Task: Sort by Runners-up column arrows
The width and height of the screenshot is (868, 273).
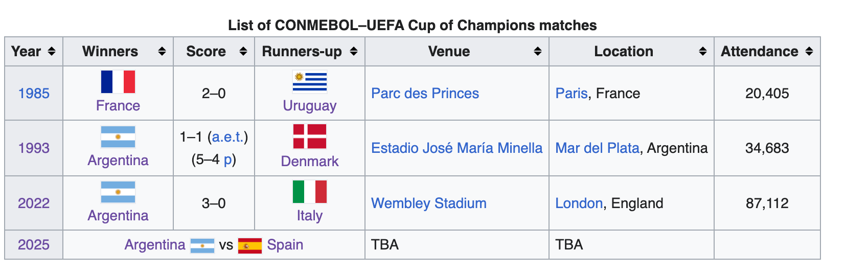Action: click(x=354, y=51)
